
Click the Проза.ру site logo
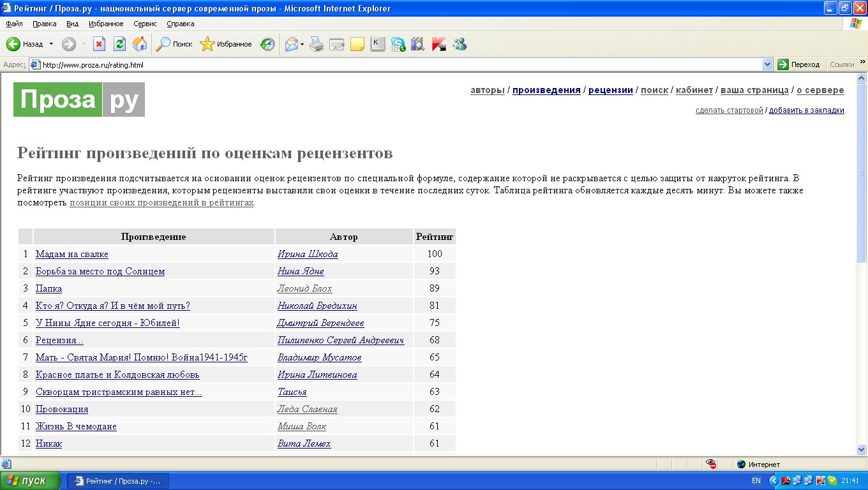(79, 100)
